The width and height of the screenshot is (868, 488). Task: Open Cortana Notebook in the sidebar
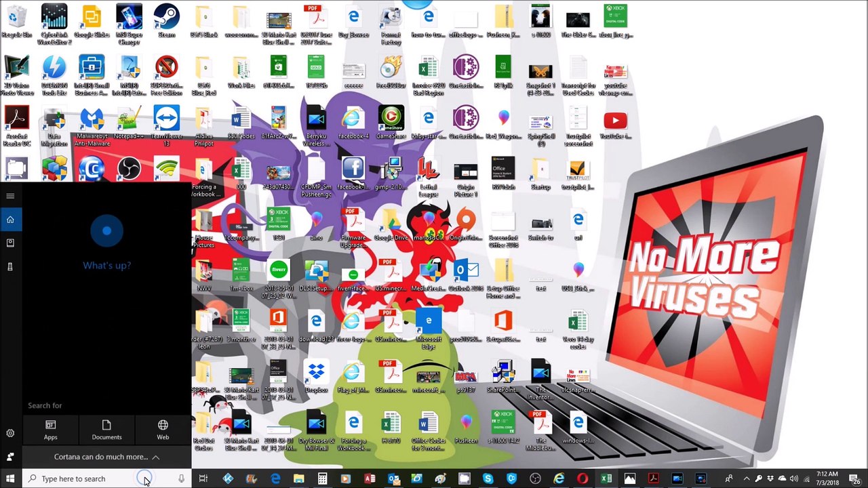click(x=10, y=243)
